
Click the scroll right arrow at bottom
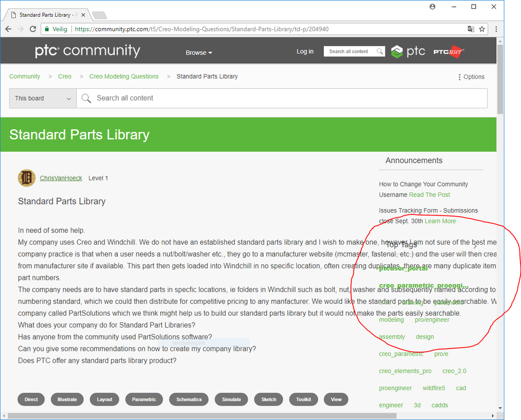pos(493,416)
